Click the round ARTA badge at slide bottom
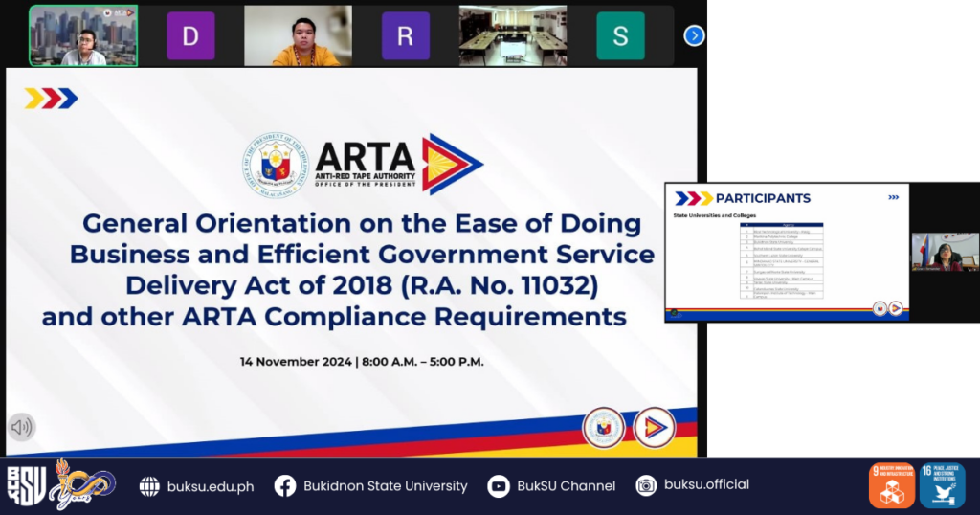Screen dimensions: 980x515 click(655, 428)
